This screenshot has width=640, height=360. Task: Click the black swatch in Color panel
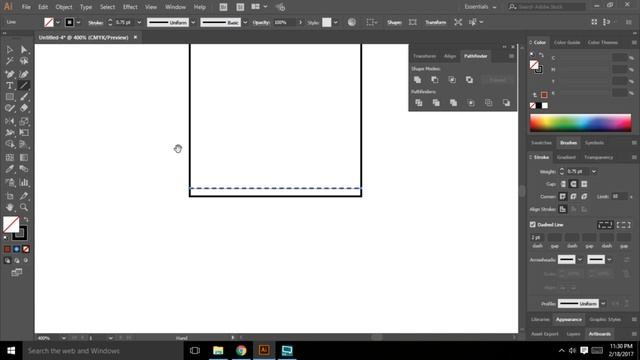tap(539, 106)
